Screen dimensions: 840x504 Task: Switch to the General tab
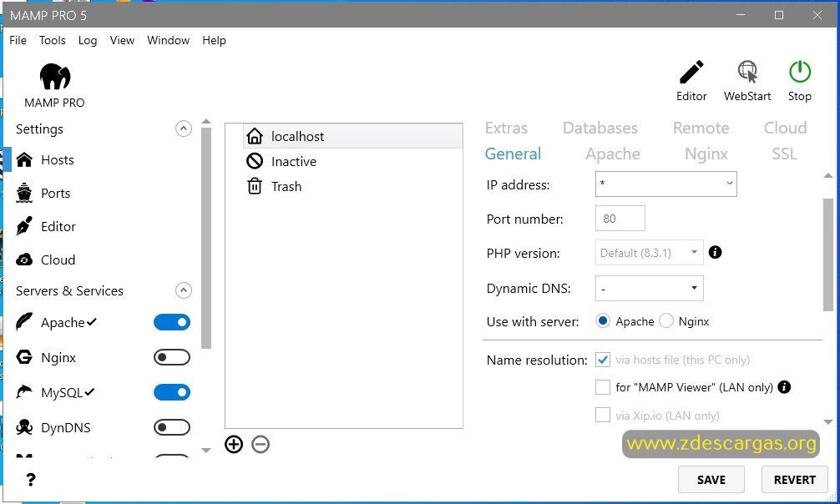click(513, 154)
